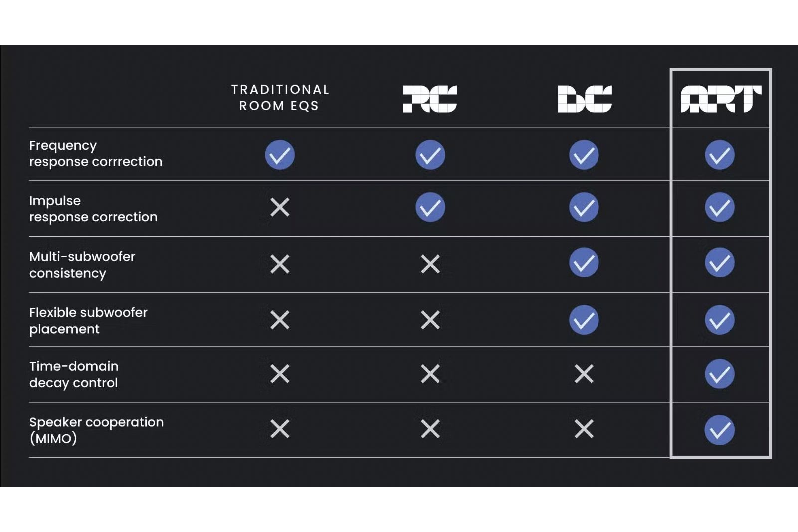Screen dimensions: 798x532
Task: Click RC impulse response correction checkmark
Action: 430,207
